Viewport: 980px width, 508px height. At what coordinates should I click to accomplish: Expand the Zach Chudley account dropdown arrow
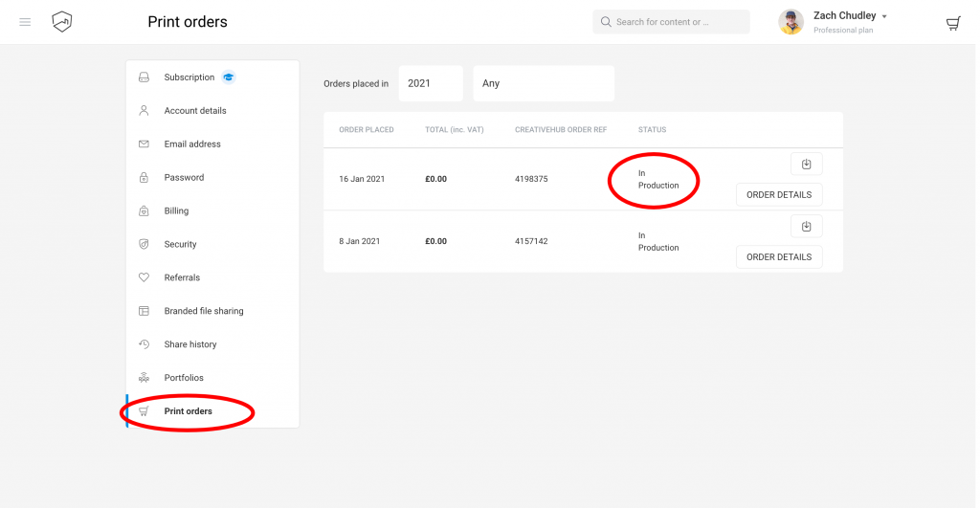coord(884,17)
